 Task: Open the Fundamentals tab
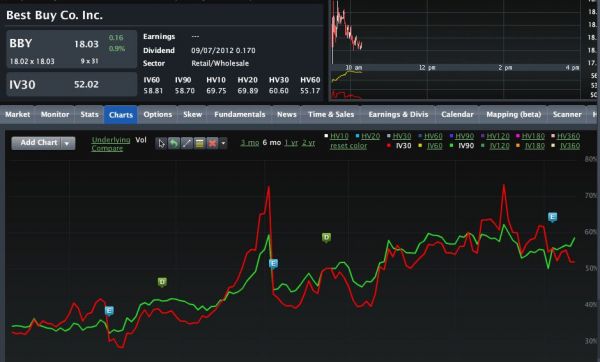(240, 114)
